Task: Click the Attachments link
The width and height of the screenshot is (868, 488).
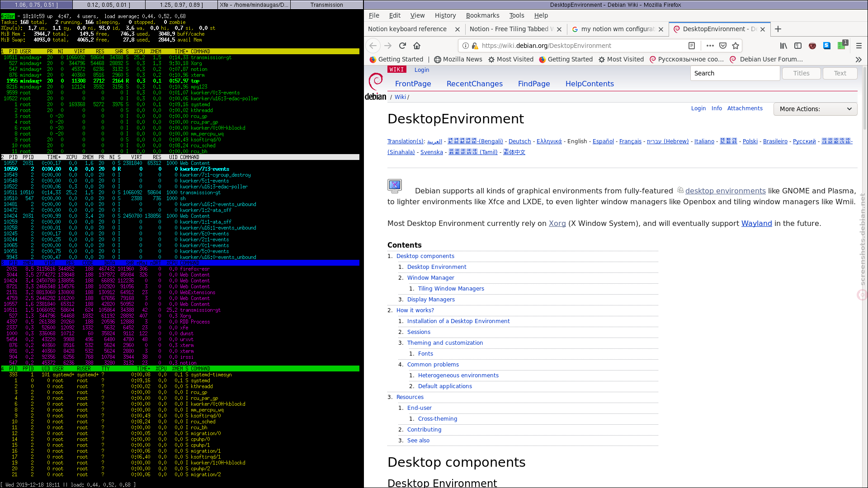Action: tap(745, 108)
